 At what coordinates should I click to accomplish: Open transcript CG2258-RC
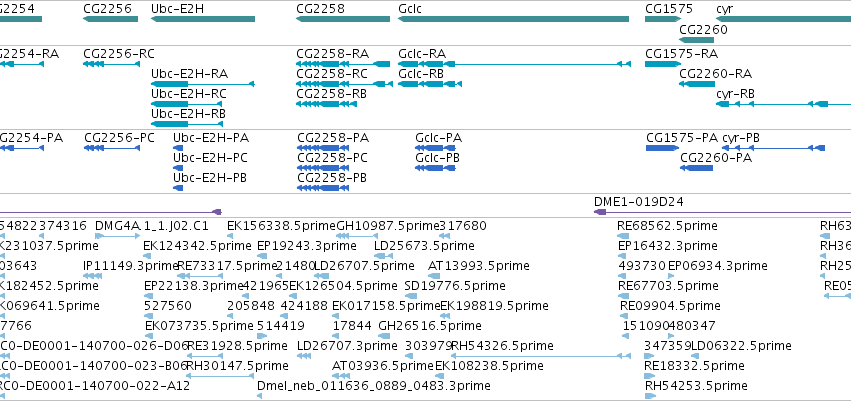tap(345, 84)
